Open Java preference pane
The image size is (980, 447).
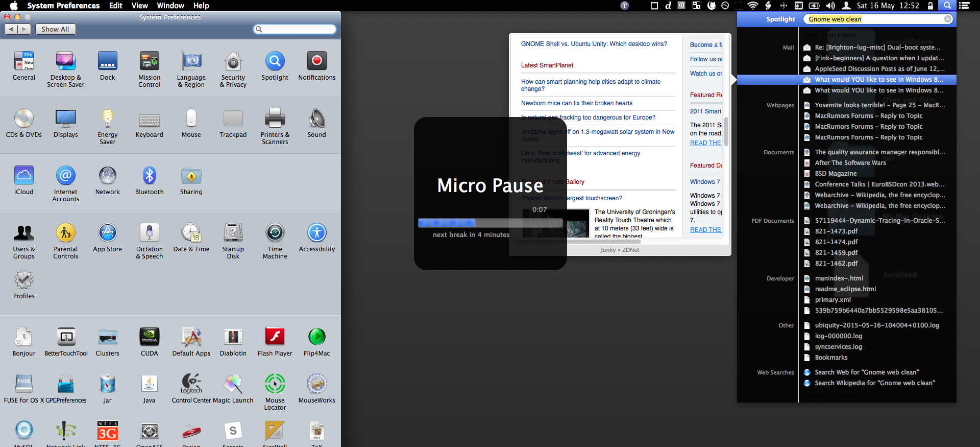click(x=150, y=389)
